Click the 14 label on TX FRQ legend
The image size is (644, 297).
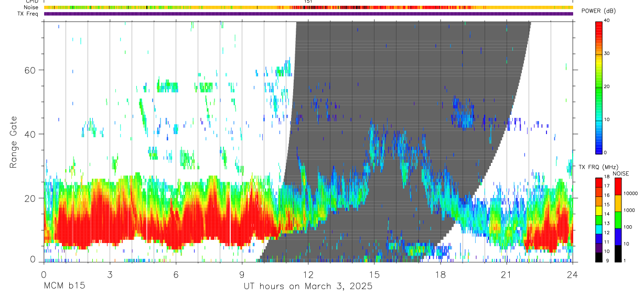click(x=607, y=214)
